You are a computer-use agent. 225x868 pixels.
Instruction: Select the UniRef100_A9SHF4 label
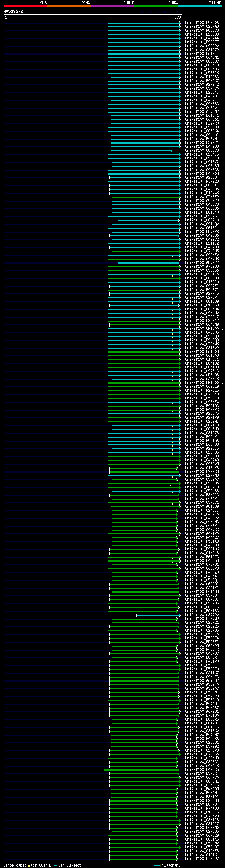pos(202,402)
